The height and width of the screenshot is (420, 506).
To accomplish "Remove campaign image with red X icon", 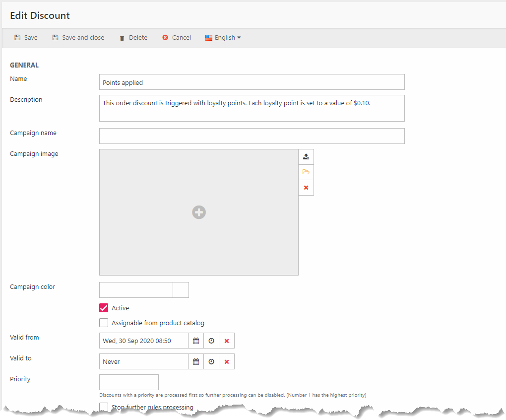I will [x=306, y=188].
